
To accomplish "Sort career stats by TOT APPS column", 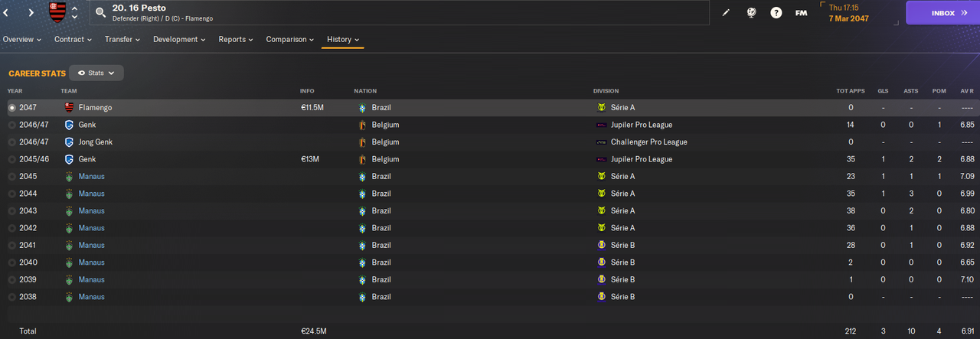I will point(850,91).
